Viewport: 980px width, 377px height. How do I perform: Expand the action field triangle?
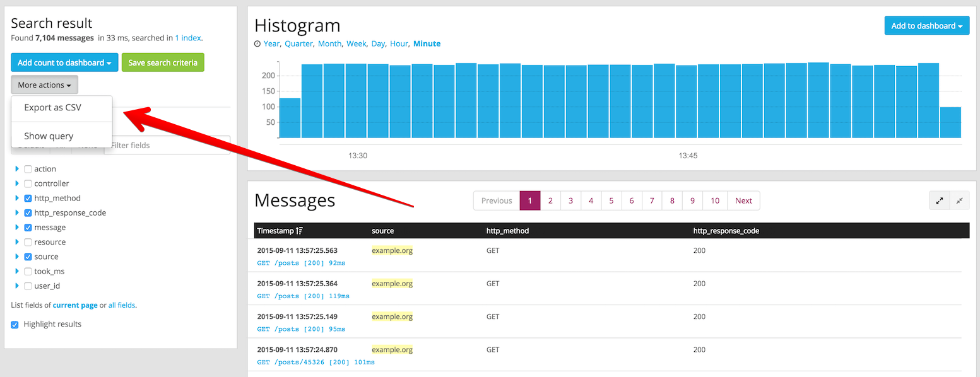pos(17,169)
